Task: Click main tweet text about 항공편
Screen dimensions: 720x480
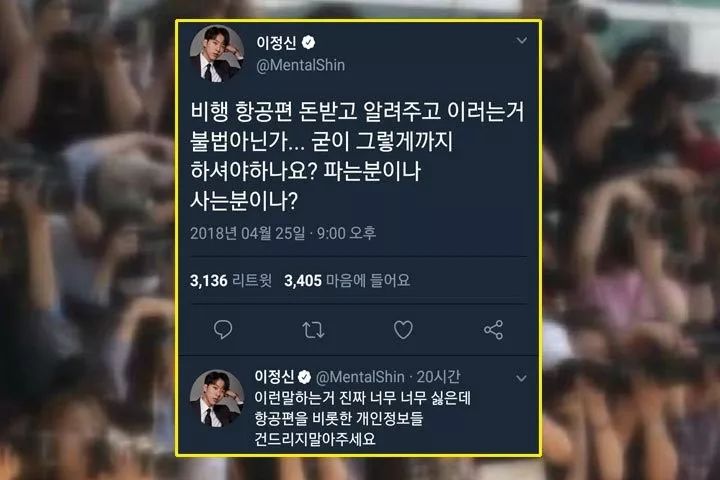Action: point(357,156)
